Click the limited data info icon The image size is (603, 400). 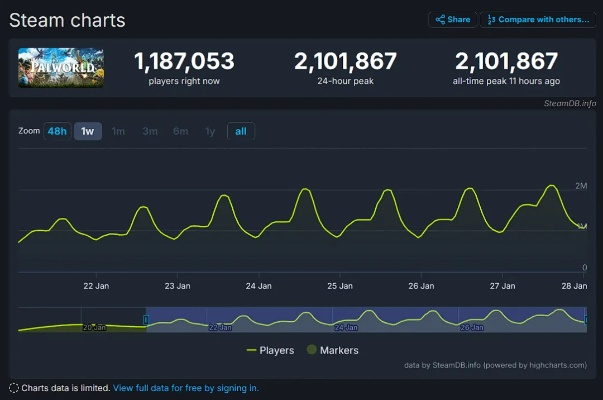pyautogui.click(x=13, y=387)
